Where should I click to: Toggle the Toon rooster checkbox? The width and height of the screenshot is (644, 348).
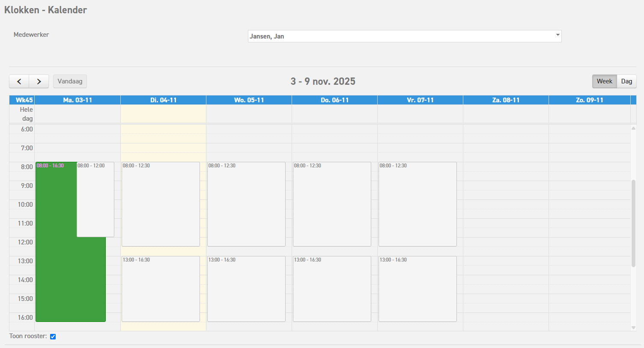[53, 336]
